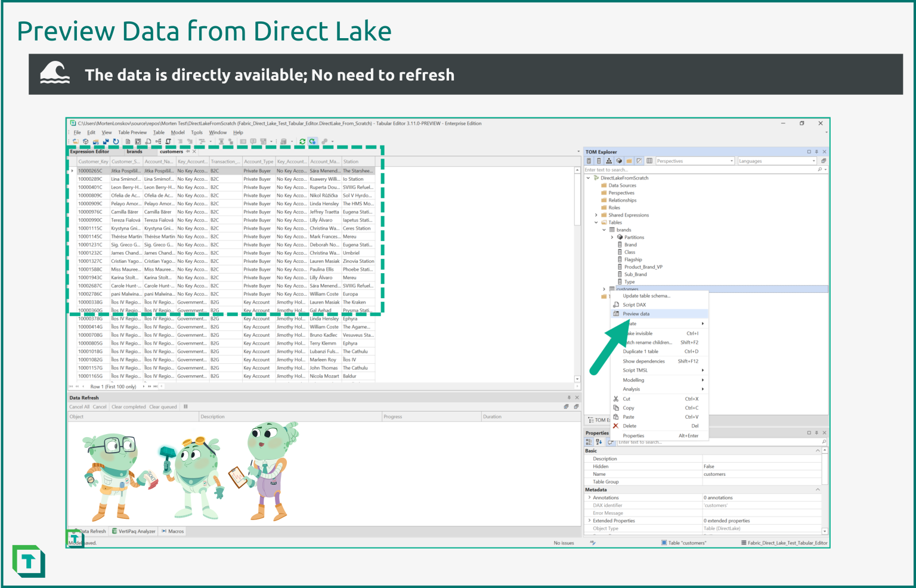This screenshot has width=916, height=588.
Task: Collapse the Tables node in TOM Explorer
Action: click(596, 222)
